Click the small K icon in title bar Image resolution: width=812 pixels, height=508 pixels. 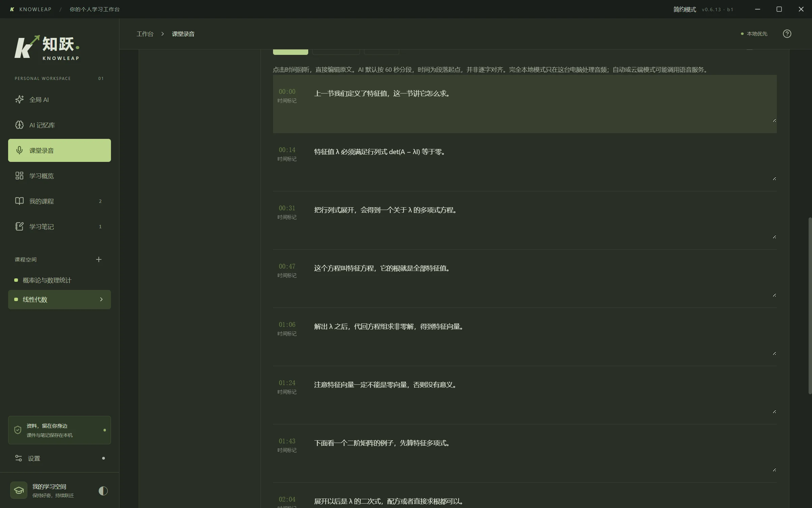(x=12, y=9)
